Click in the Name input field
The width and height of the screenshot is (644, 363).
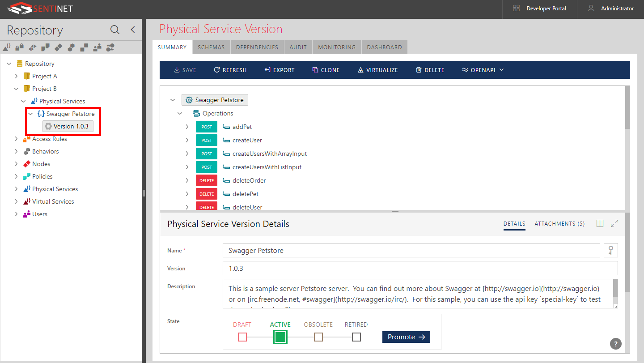point(411,251)
